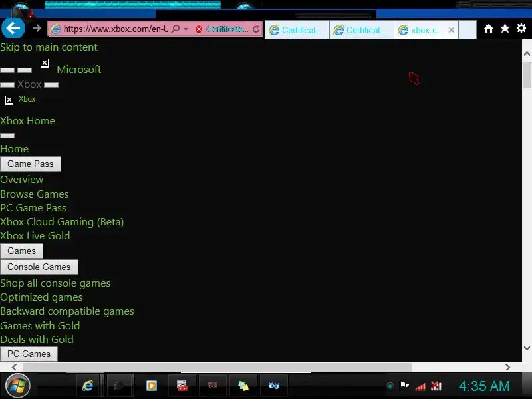Viewport: 532px width, 399px height.
Task: Click the stacked windows taskbar icon
Action: point(243,386)
